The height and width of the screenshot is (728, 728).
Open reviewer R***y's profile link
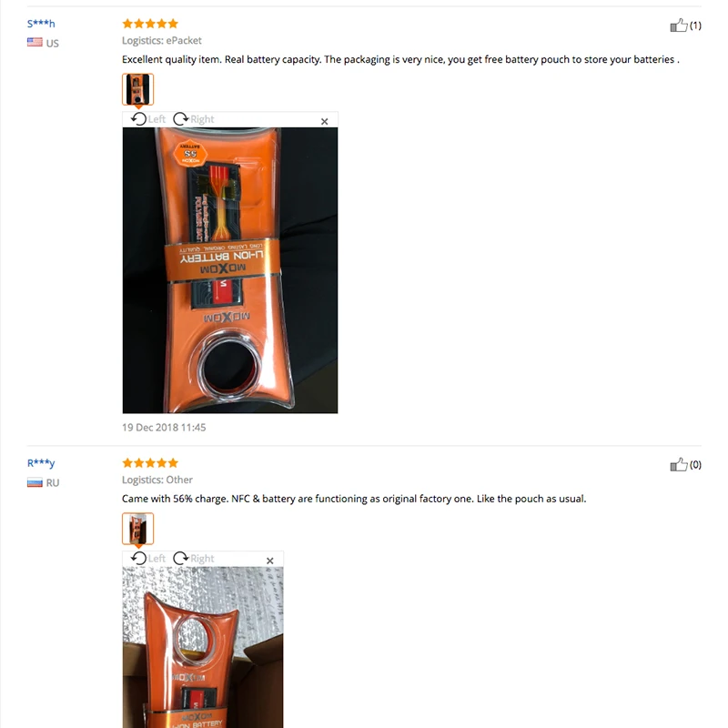point(41,463)
